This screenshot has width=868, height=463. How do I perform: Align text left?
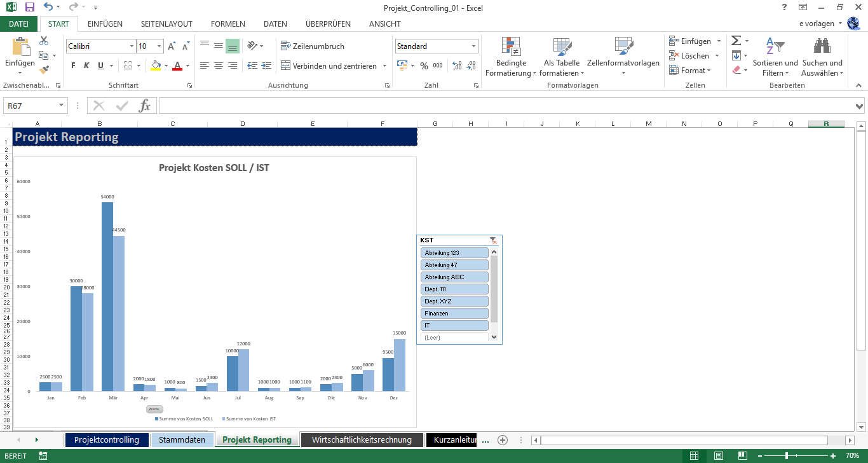point(205,66)
